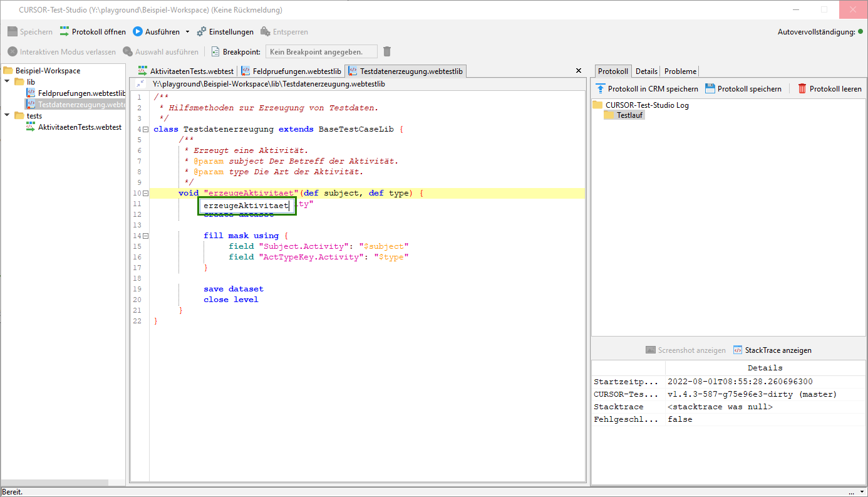The height and width of the screenshot is (497, 868).
Task: Open the Probleme tab
Action: pos(680,71)
